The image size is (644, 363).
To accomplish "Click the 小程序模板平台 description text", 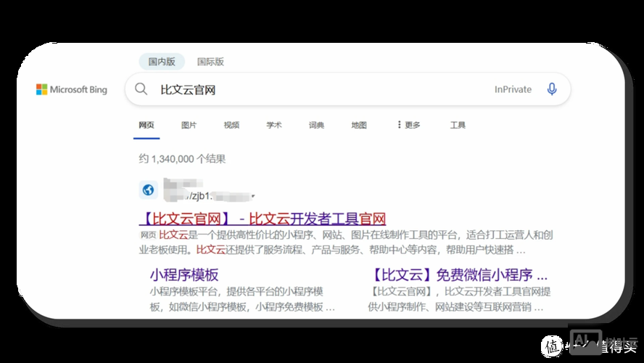I will (242, 299).
